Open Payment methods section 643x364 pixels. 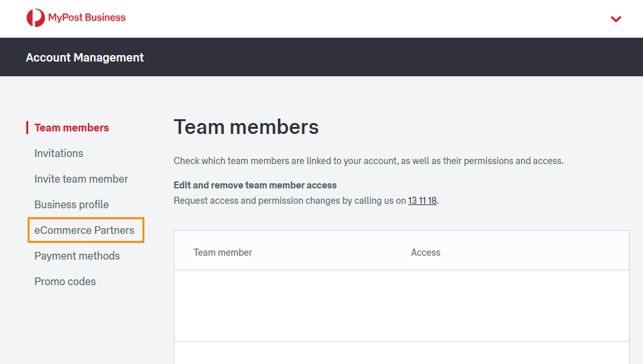[x=77, y=256]
